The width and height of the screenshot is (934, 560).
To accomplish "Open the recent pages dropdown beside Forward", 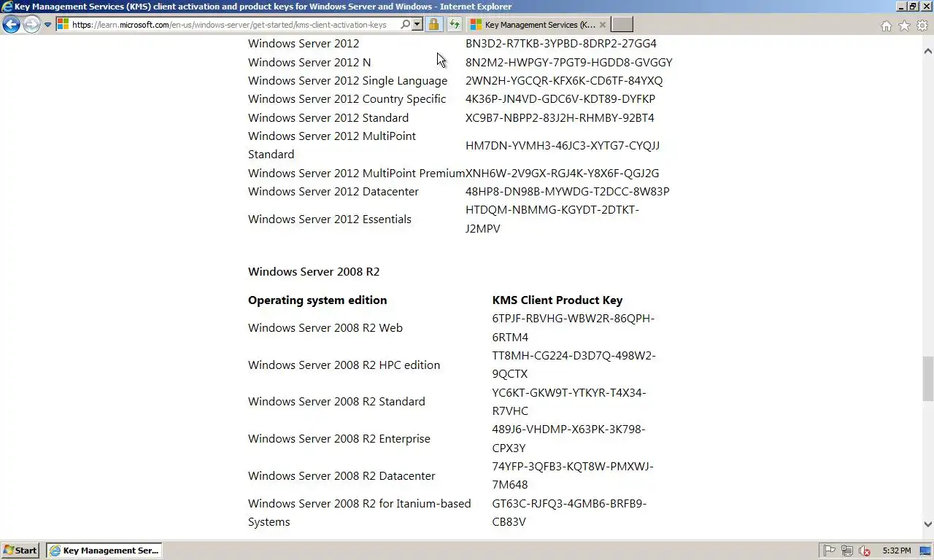I will [47, 24].
